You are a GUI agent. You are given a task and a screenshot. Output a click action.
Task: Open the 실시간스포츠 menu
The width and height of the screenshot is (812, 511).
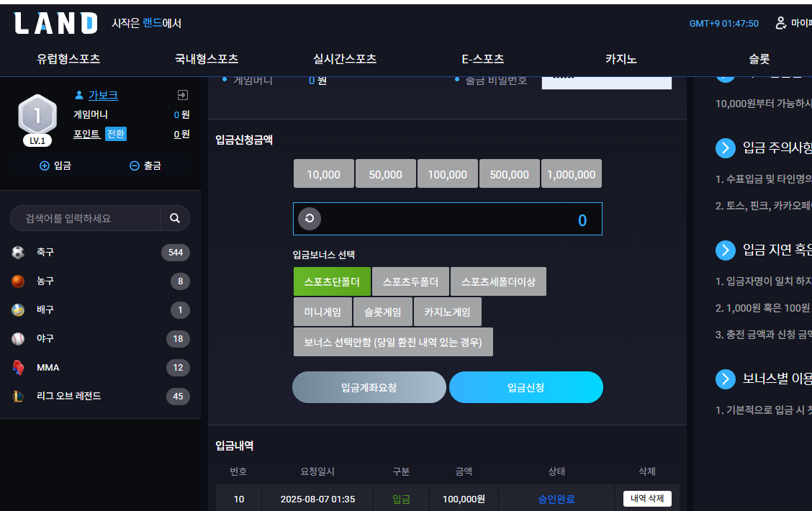[x=345, y=59]
